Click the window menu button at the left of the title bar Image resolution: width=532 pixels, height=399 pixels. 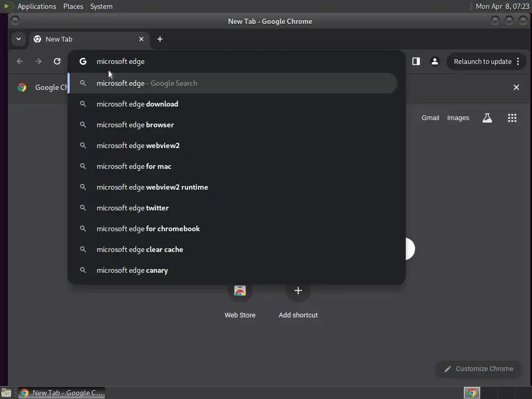(x=15, y=20)
